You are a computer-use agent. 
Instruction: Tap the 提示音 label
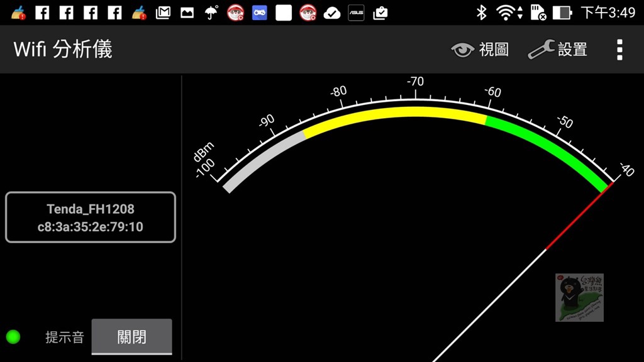[x=65, y=337]
